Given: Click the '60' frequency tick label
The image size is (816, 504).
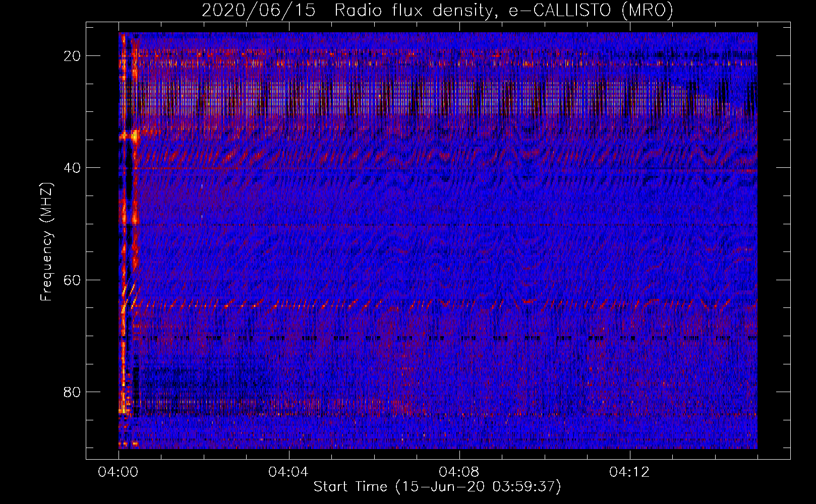Looking at the screenshot, I should pyautogui.click(x=73, y=280).
